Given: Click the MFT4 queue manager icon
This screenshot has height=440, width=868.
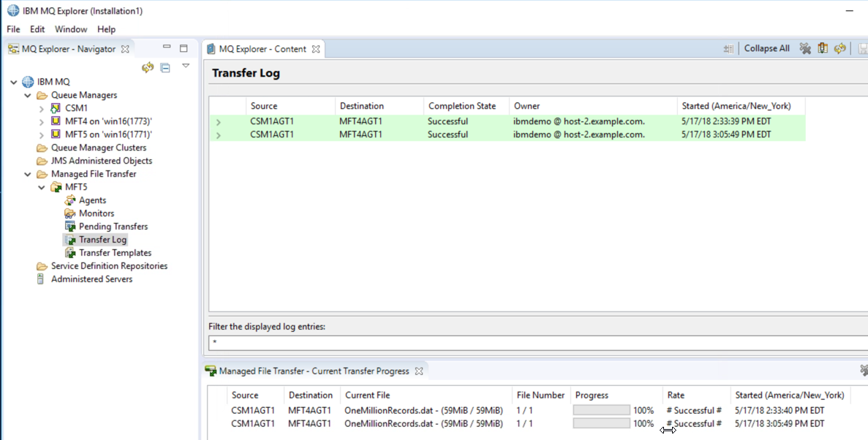Looking at the screenshot, I should (x=56, y=121).
